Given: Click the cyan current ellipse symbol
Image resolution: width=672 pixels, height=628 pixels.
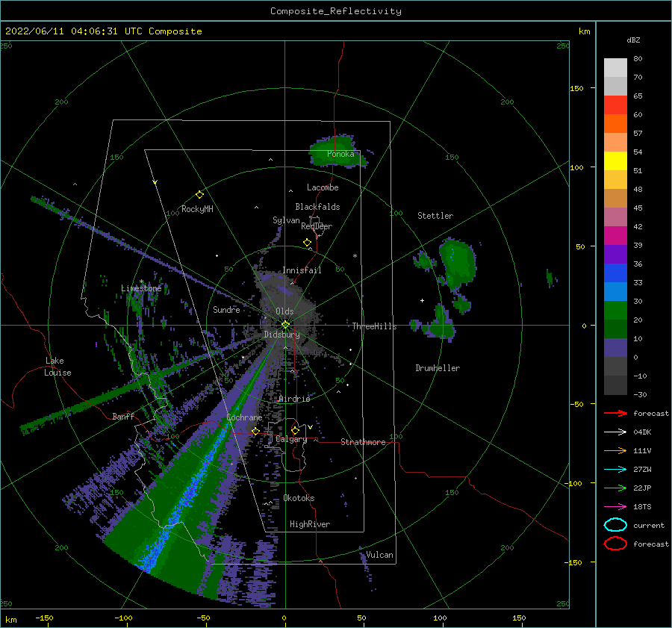Looking at the screenshot, I should (615, 525).
